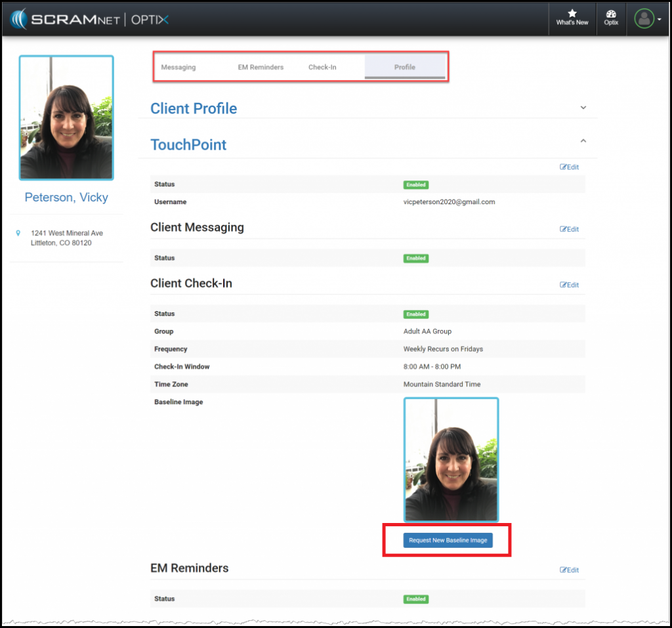Select the Profile tab
Screen dimensions: 672x628
(x=404, y=67)
